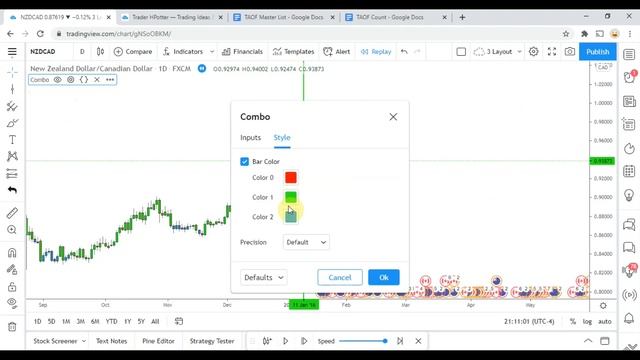The height and width of the screenshot is (360, 640).
Task: Change the D timeframe interval
Action: (x=82, y=52)
